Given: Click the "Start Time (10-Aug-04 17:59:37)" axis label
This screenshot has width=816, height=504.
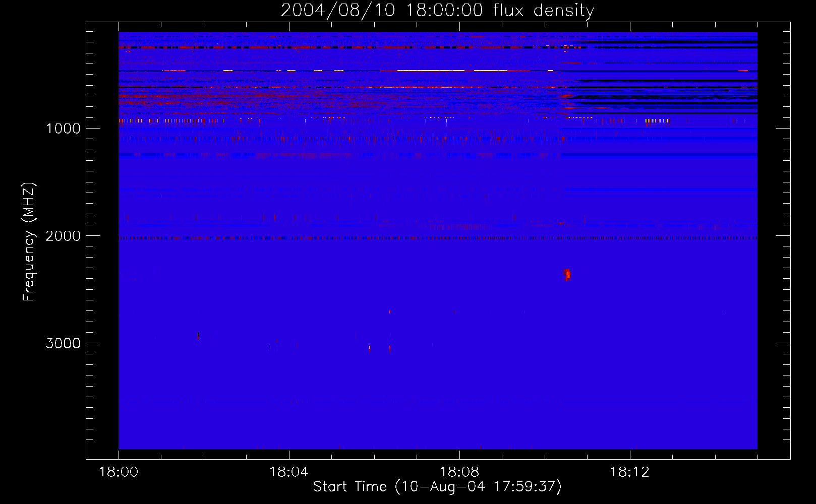Looking at the screenshot, I should click(x=437, y=487).
